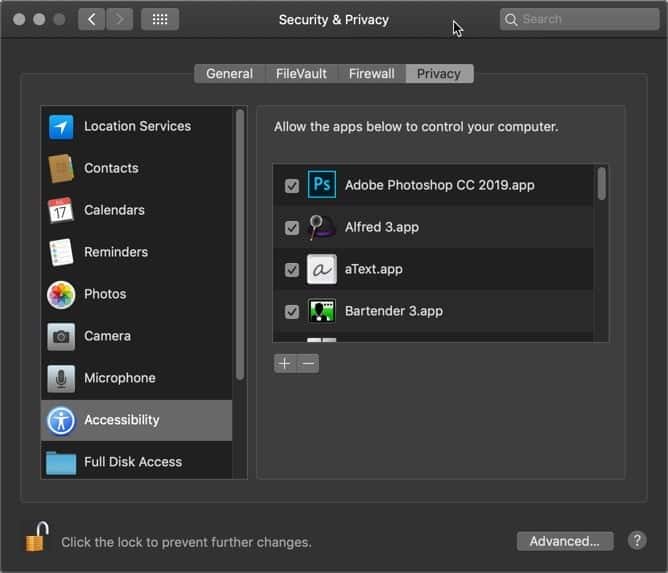
Task: Click the Microphone icon in sidebar
Action: pos(61,378)
